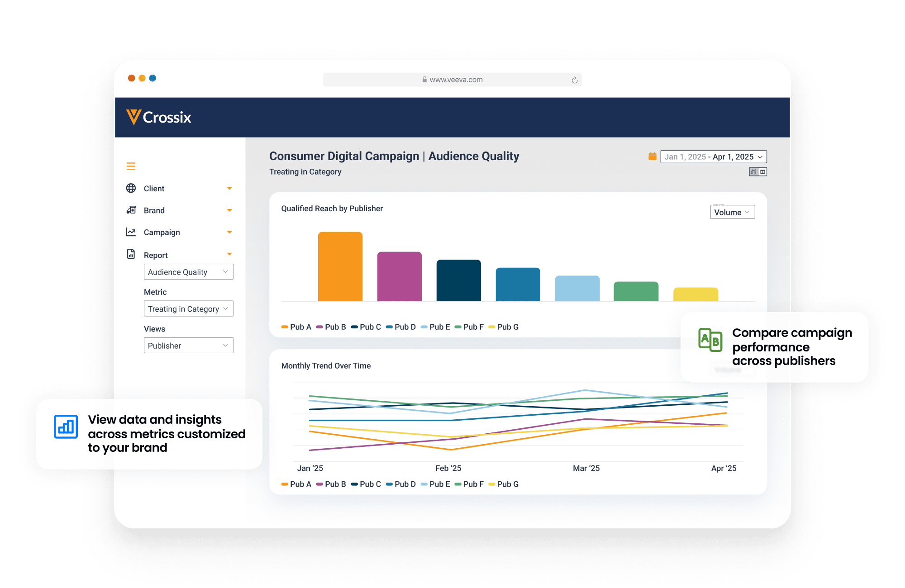Open the date range picker
Viewport: 905px width, 588px height.
(x=713, y=156)
